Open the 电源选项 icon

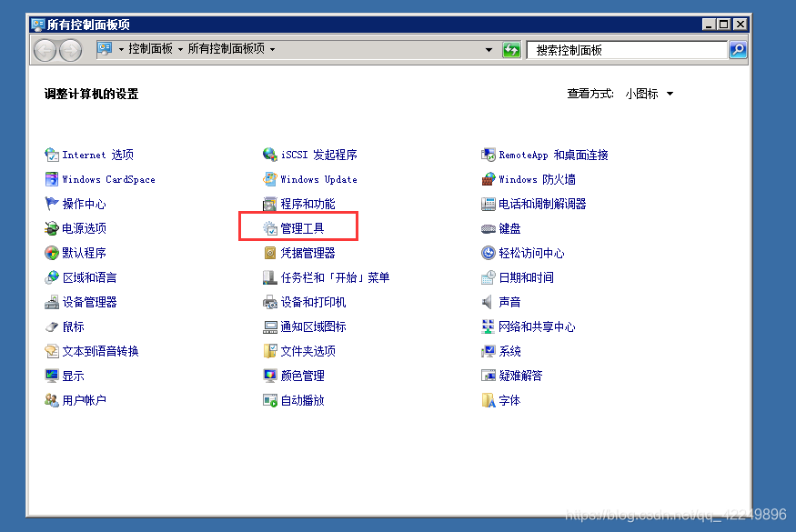coord(52,228)
